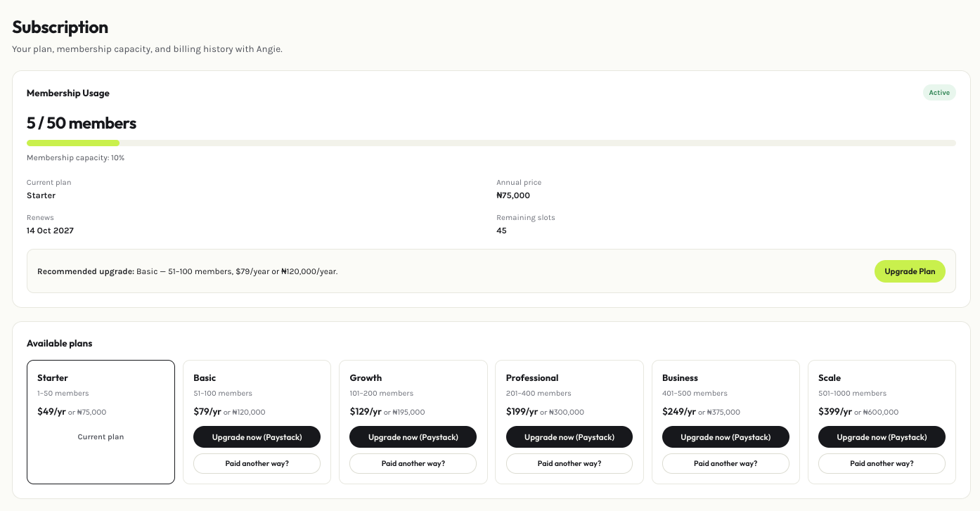Image resolution: width=980 pixels, height=511 pixels.
Task: Click 'Paid another way?' under Basic plan
Action: pyautogui.click(x=257, y=464)
